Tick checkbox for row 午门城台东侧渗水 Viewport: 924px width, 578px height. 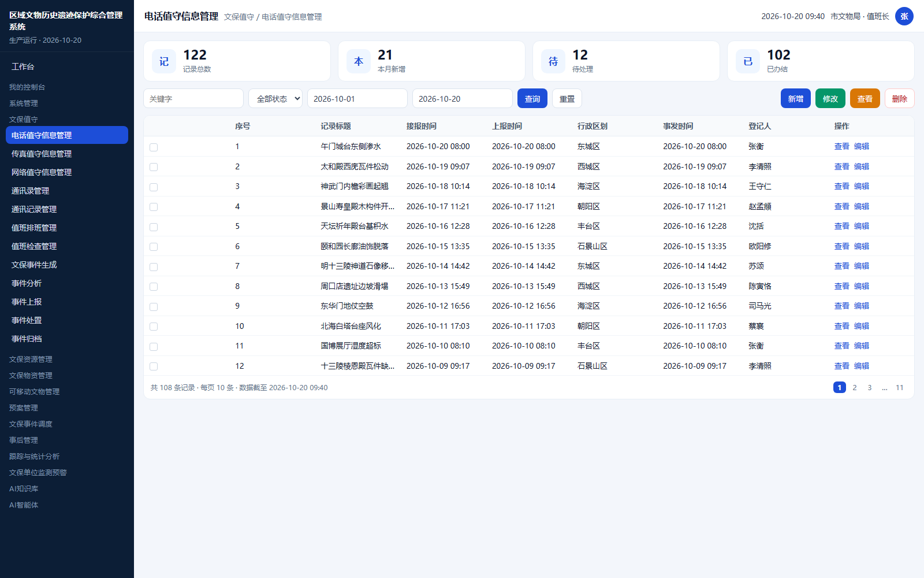[x=154, y=147]
